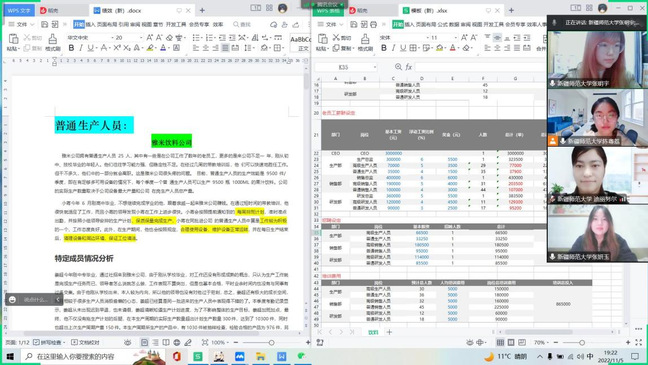This screenshot has width=648, height=365.
Task: Toggle italic in the spreadsheet toolbar
Action: coord(393,48)
